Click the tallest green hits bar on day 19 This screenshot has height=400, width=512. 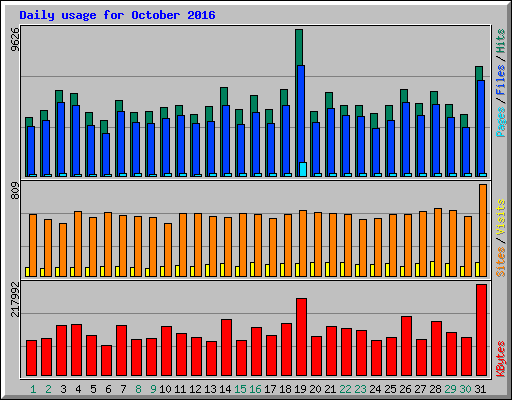[x=299, y=47]
